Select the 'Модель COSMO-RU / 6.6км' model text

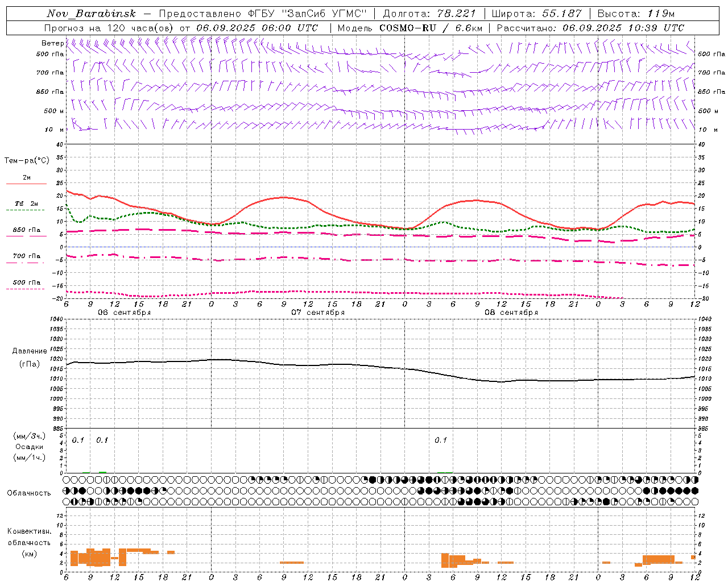(410, 28)
